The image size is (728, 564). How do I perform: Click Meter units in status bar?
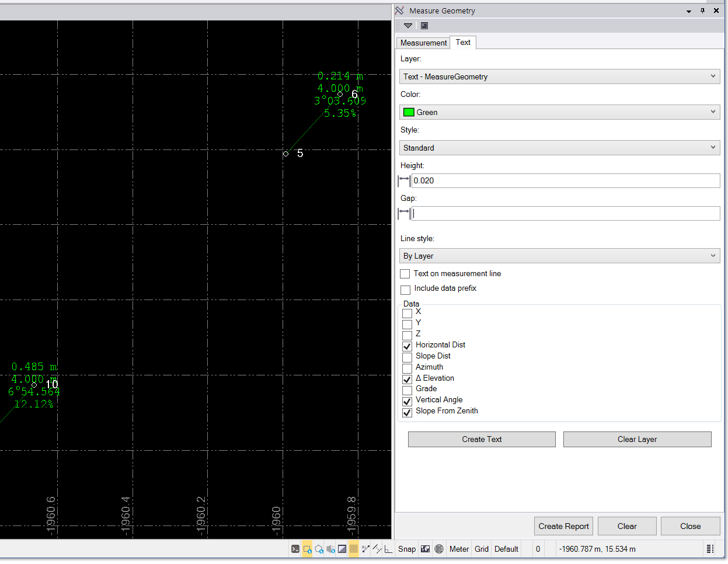pyautogui.click(x=459, y=549)
